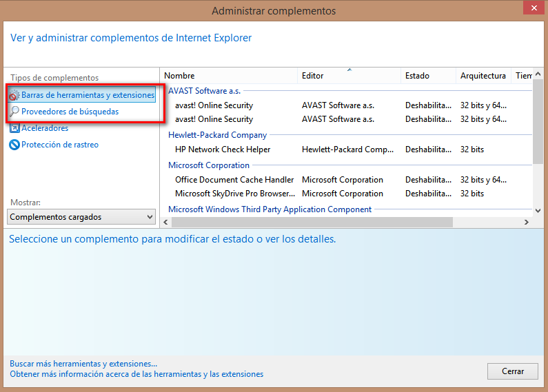Click the toolbars and extensions gear icon

click(x=14, y=95)
